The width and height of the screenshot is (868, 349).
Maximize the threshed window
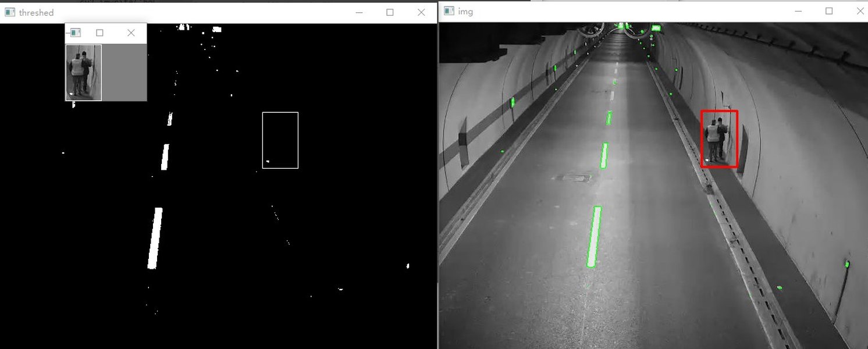[x=390, y=12]
